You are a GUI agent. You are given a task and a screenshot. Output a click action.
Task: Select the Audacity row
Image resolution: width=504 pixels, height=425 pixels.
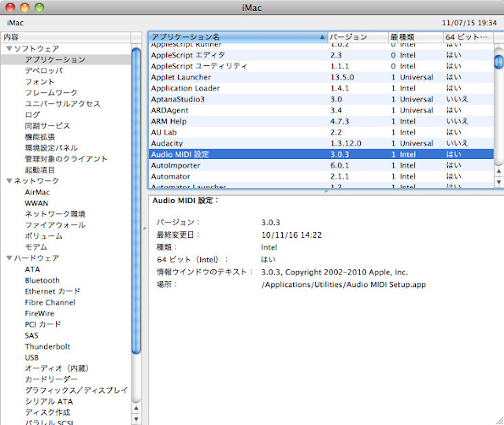pyautogui.click(x=321, y=143)
